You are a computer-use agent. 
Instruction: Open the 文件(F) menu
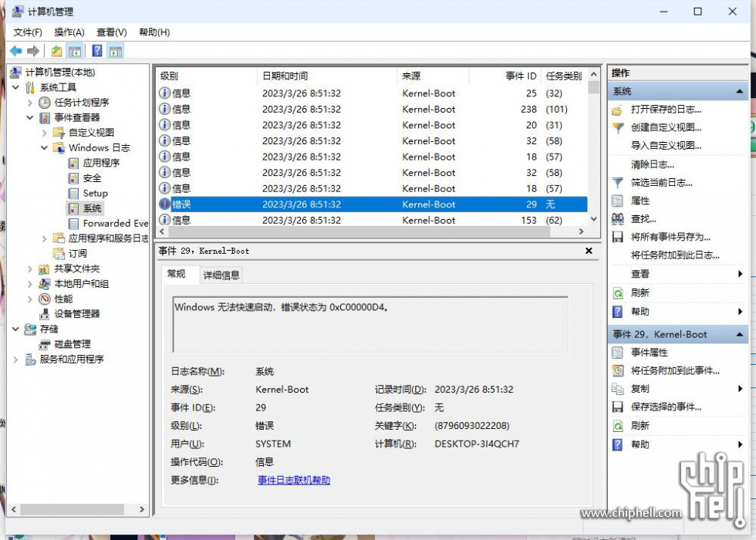[28, 32]
